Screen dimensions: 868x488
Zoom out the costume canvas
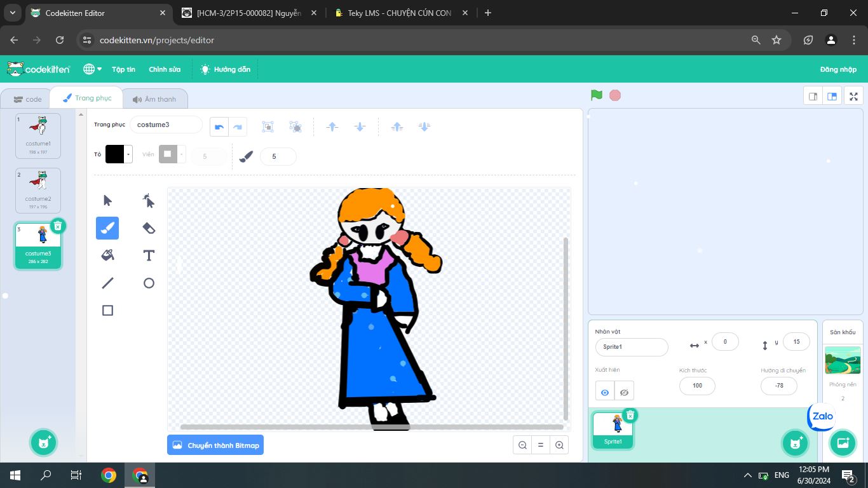(522, 445)
